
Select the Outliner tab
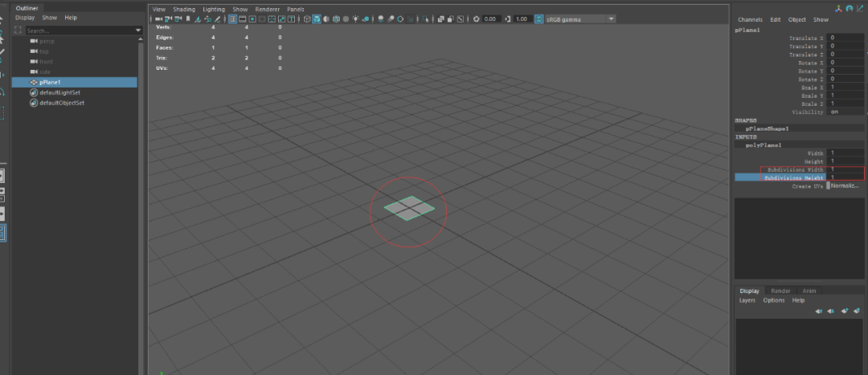27,8
